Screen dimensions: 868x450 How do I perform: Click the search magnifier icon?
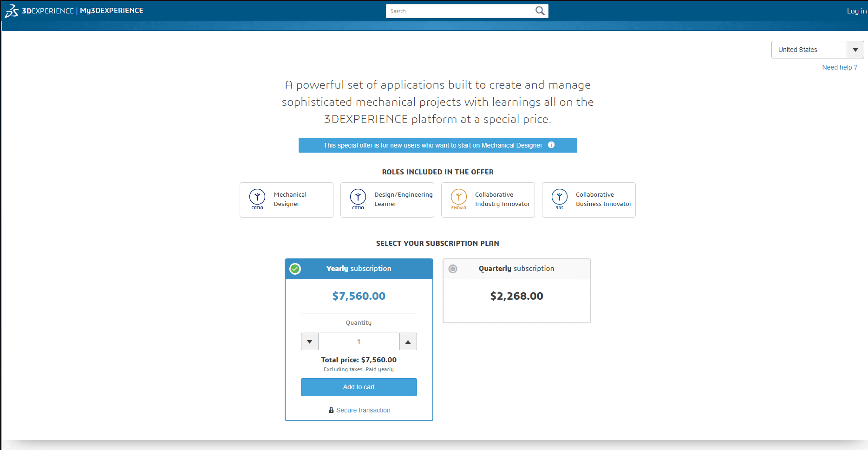(x=540, y=11)
